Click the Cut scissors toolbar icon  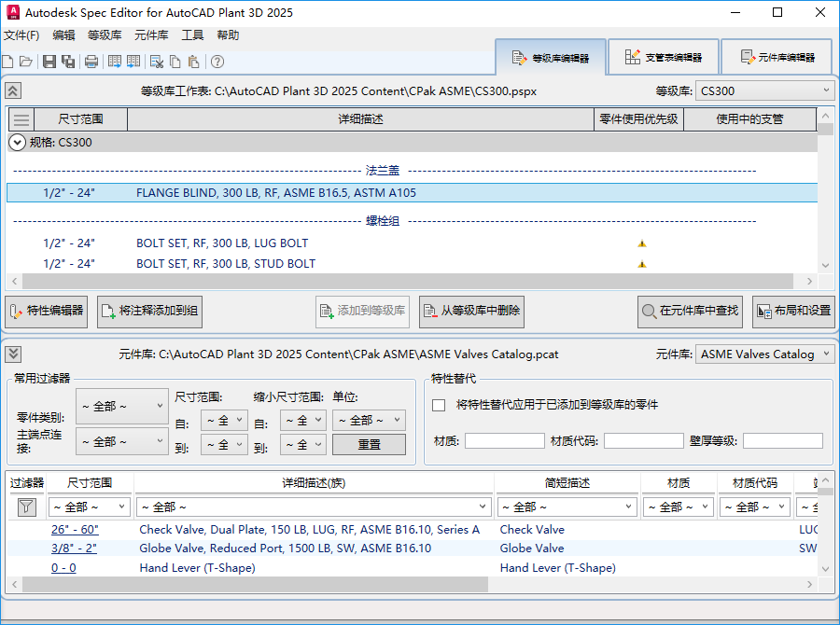coord(157,62)
